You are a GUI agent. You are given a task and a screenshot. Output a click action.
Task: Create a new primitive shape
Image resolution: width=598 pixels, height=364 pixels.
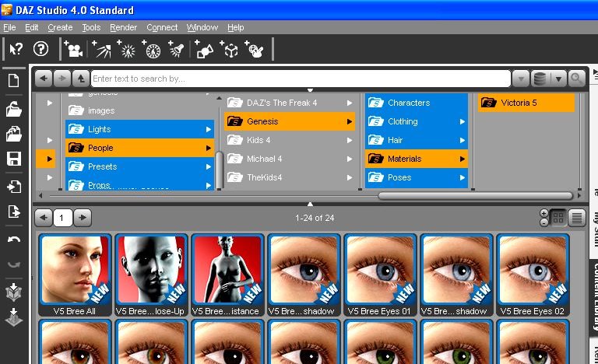click(x=204, y=49)
